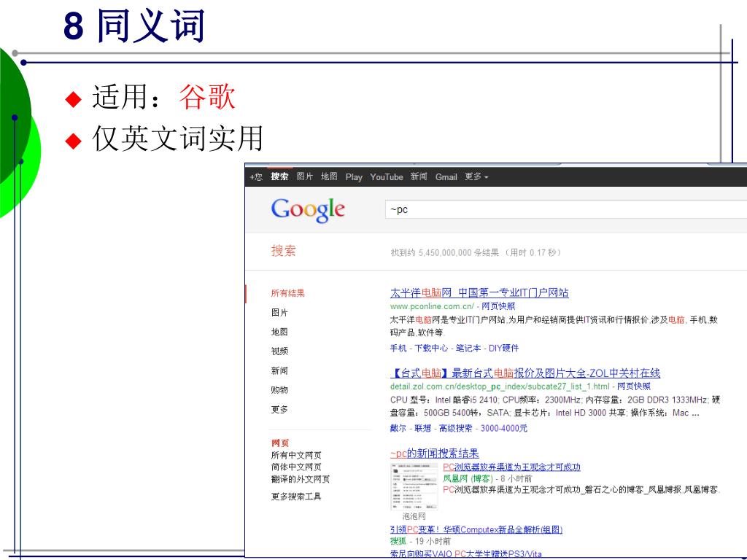Screen dimensions: 747x560
Task: Click the search box containing ~pc
Action: coord(565,209)
